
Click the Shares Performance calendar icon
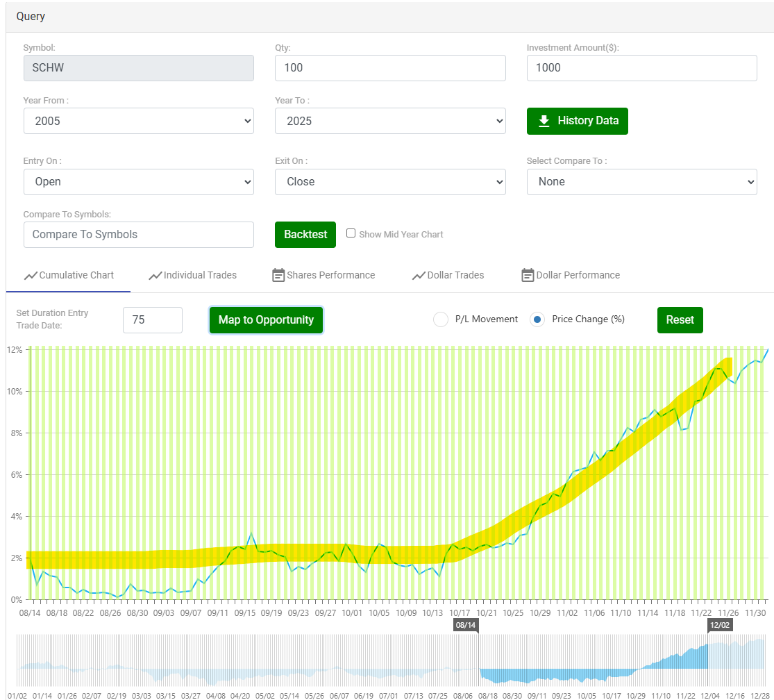[x=278, y=275]
